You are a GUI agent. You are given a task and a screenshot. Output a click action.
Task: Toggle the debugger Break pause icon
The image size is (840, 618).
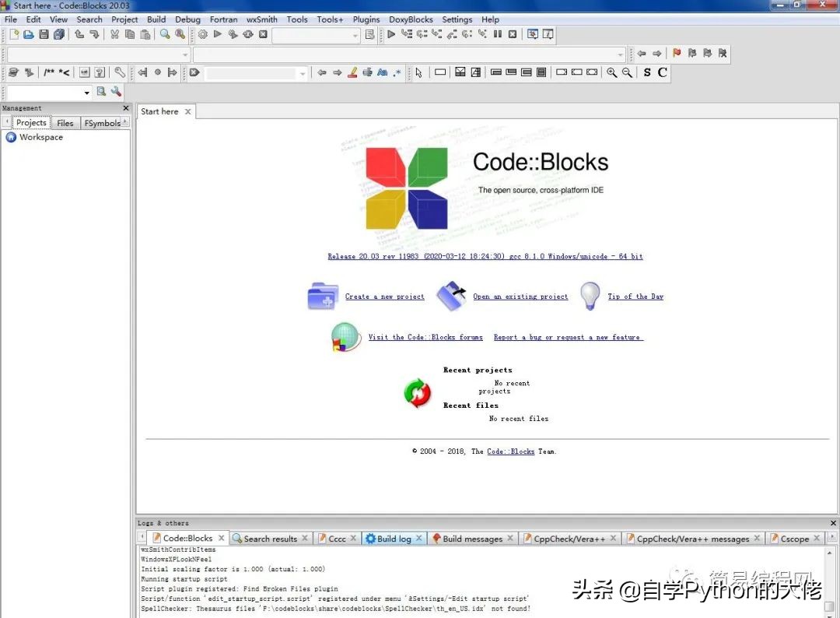click(498, 34)
